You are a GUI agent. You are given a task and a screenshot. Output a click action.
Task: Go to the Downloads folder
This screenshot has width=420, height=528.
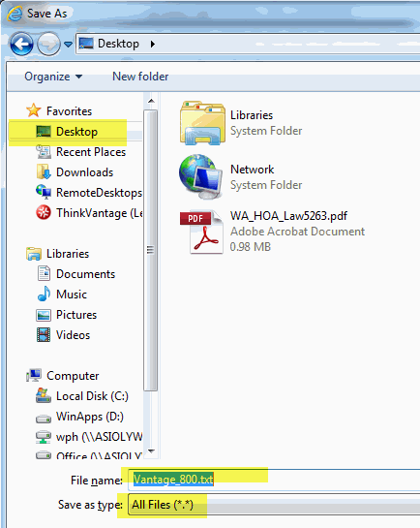point(75,172)
